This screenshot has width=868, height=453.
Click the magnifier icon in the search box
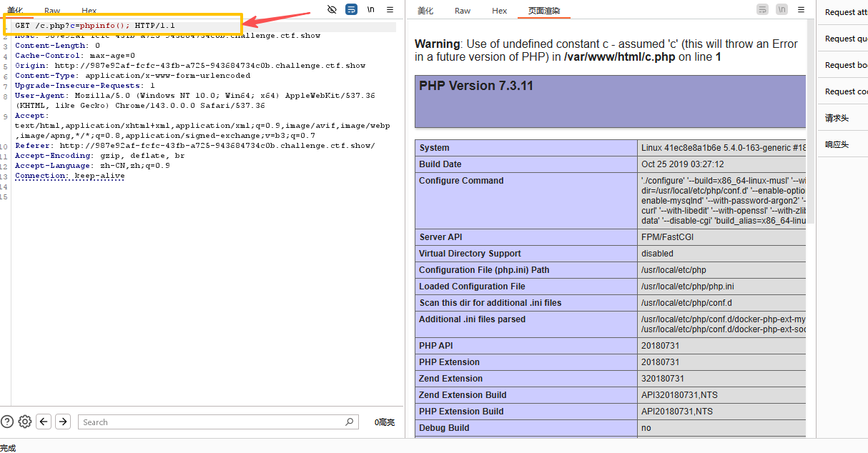[x=350, y=422]
